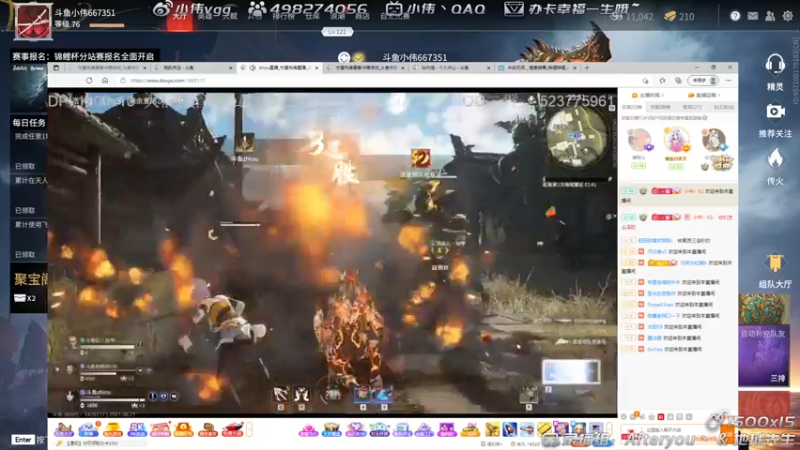Click the Enter key button at bottom left

(23, 440)
